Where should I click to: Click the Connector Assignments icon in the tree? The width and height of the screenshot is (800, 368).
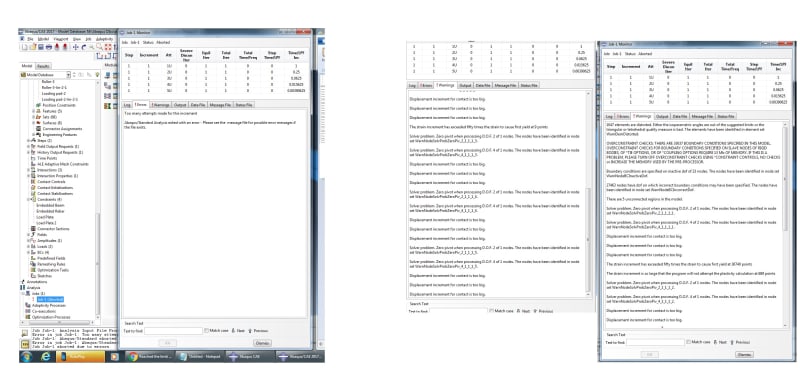point(38,129)
